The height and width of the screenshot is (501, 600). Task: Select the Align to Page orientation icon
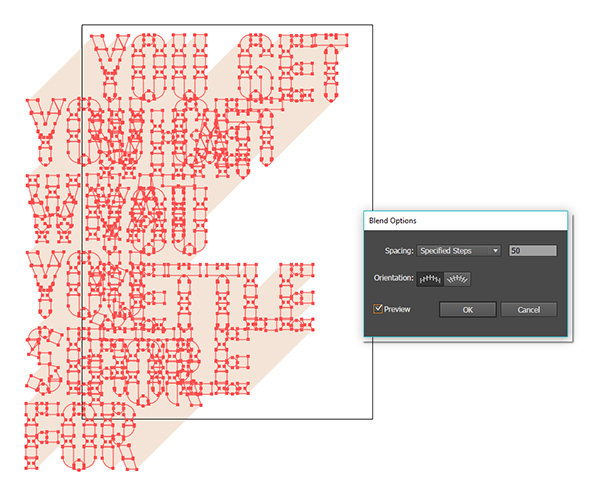pyautogui.click(x=430, y=280)
